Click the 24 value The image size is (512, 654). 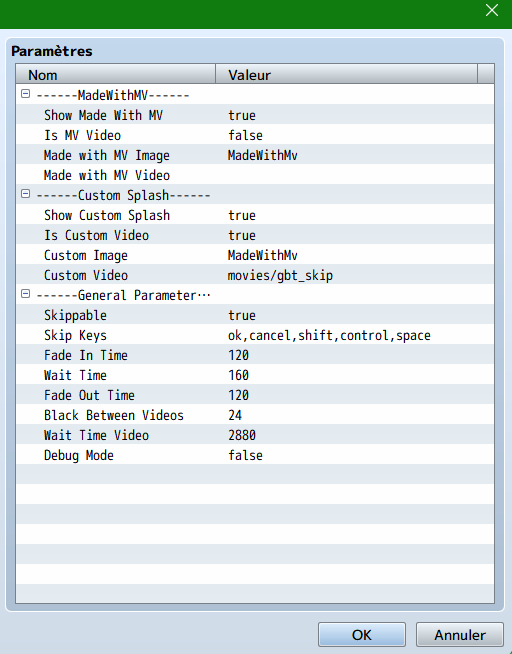pos(235,415)
